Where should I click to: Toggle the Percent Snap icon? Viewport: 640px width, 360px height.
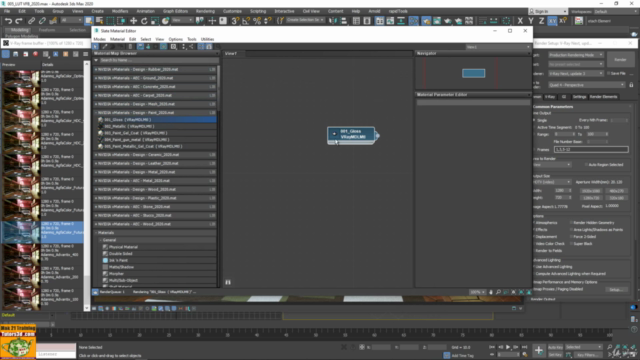pyautogui.click(x=257, y=21)
